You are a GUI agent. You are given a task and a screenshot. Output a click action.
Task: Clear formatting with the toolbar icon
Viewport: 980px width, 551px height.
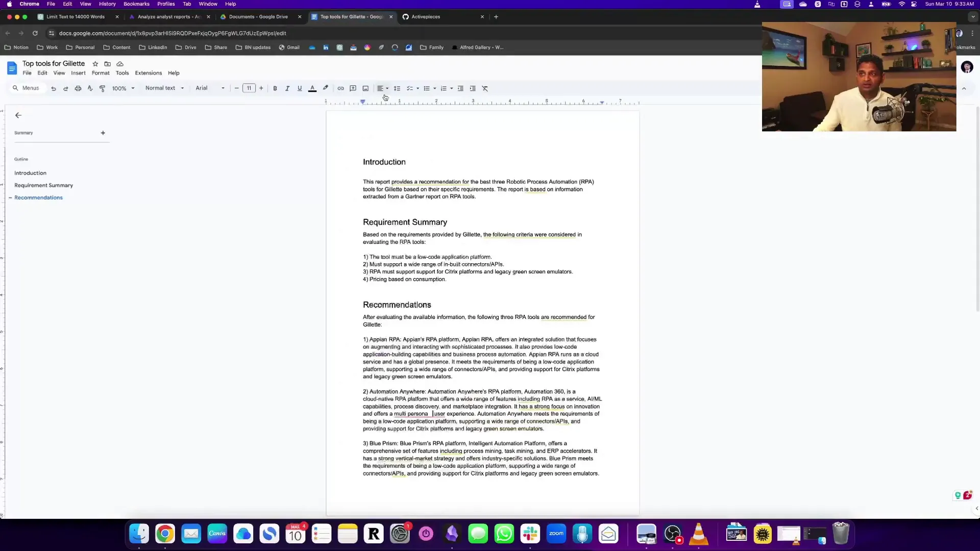(485, 88)
